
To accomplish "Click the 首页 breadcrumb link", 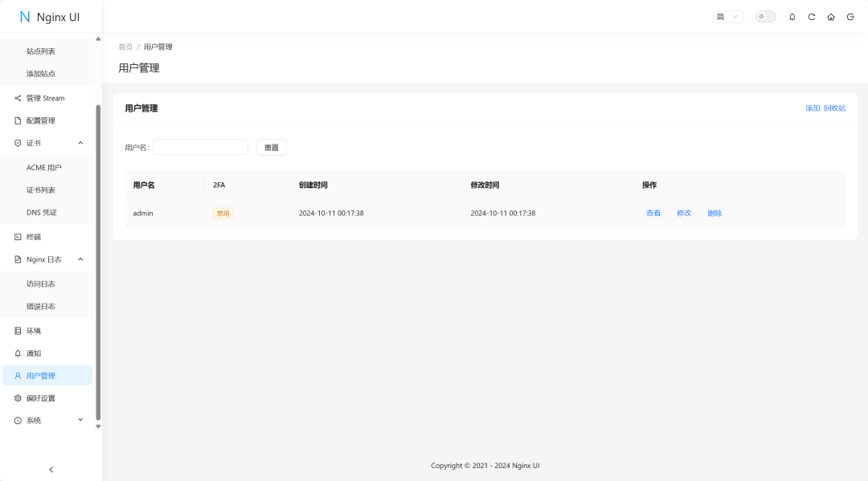I will (x=125, y=47).
